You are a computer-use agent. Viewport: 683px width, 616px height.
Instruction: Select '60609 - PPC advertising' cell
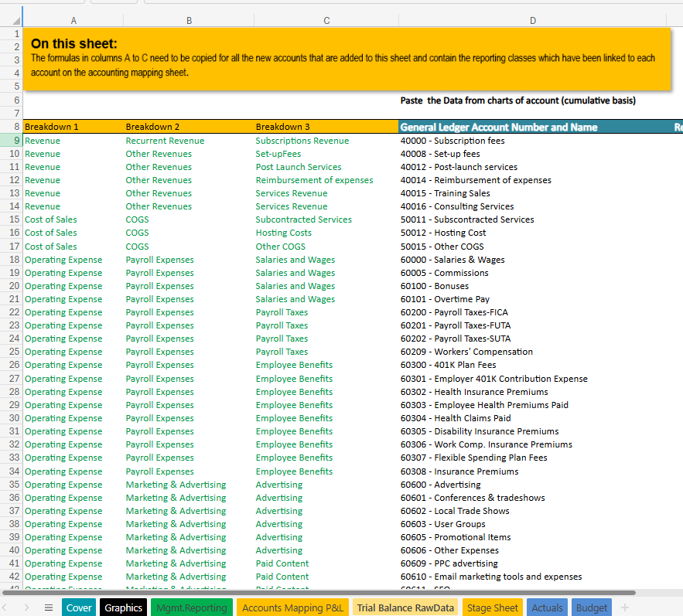point(533,563)
